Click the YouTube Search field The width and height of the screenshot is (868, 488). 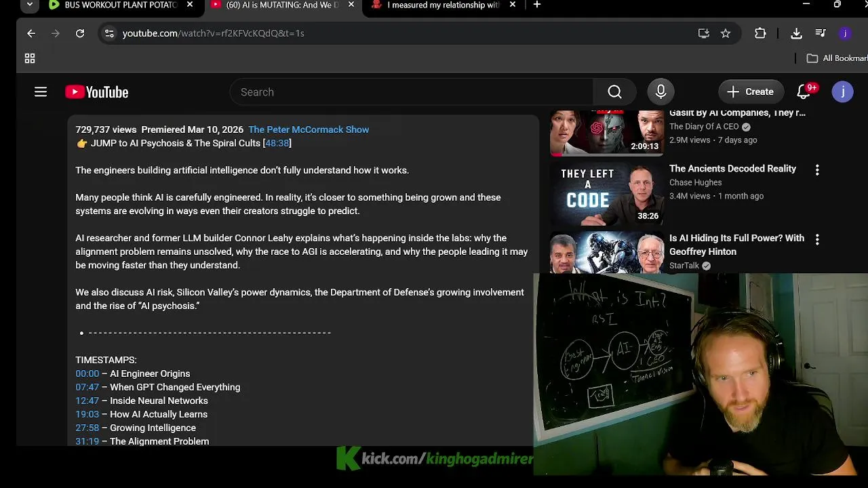coord(412,92)
